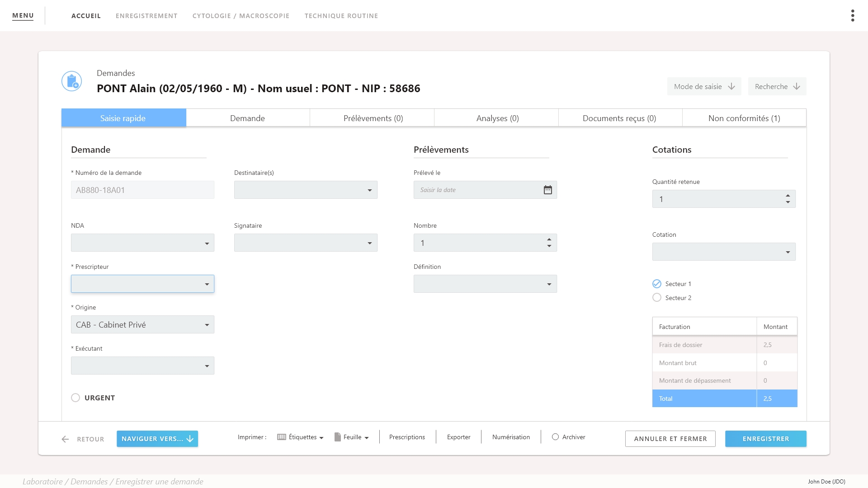Click ANNULER ET FERMER button
This screenshot has height=488, width=868.
click(670, 439)
